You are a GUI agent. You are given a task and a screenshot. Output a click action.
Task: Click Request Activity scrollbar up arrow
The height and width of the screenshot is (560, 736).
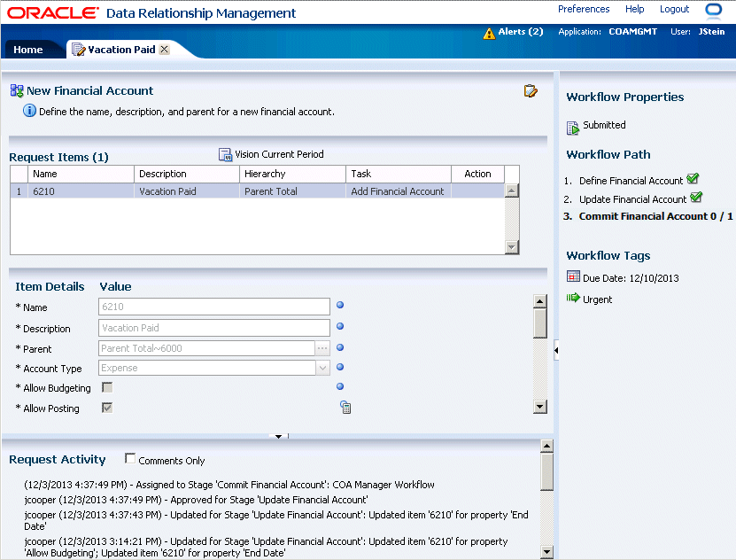546,446
